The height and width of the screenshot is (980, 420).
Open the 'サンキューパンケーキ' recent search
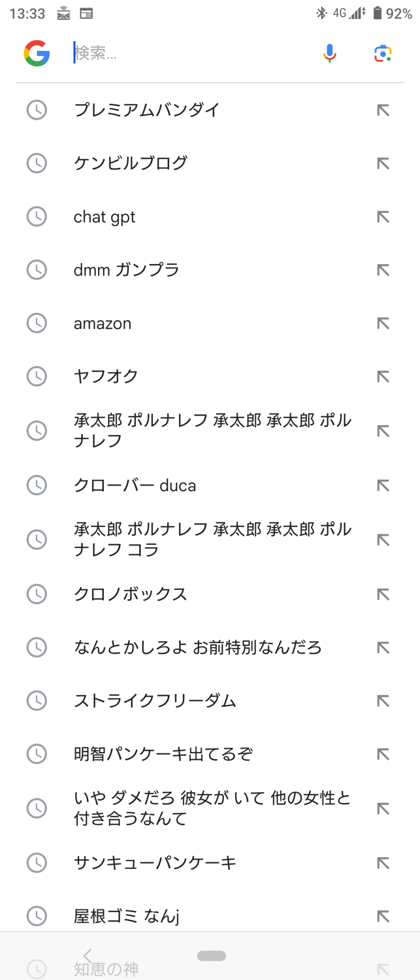[x=155, y=863]
